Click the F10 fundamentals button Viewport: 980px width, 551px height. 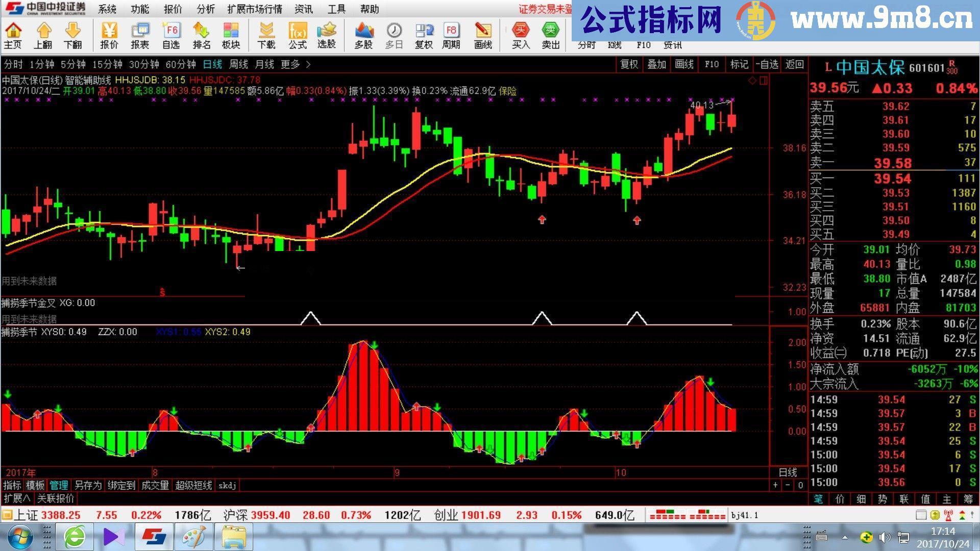tap(712, 65)
